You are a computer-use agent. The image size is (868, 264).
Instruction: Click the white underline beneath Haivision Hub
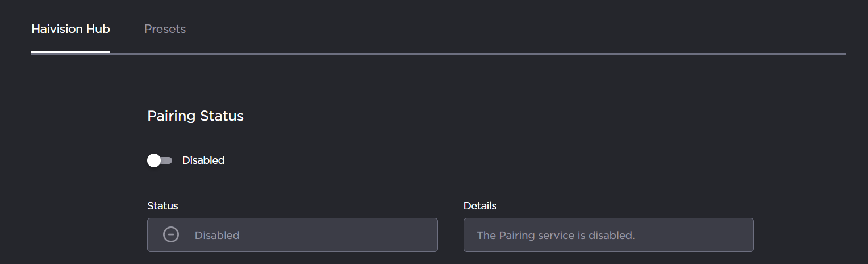pyautogui.click(x=70, y=52)
